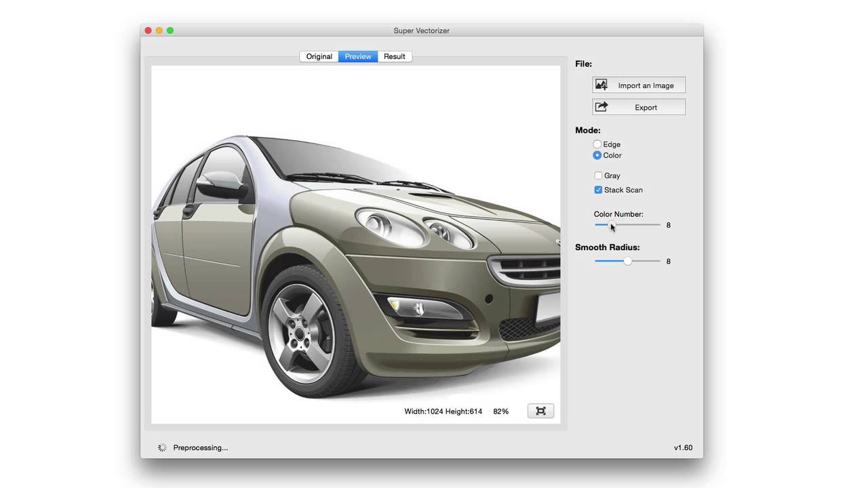Click the image icon on Import an Image button
The height and width of the screenshot is (488, 868).
(601, 84)
